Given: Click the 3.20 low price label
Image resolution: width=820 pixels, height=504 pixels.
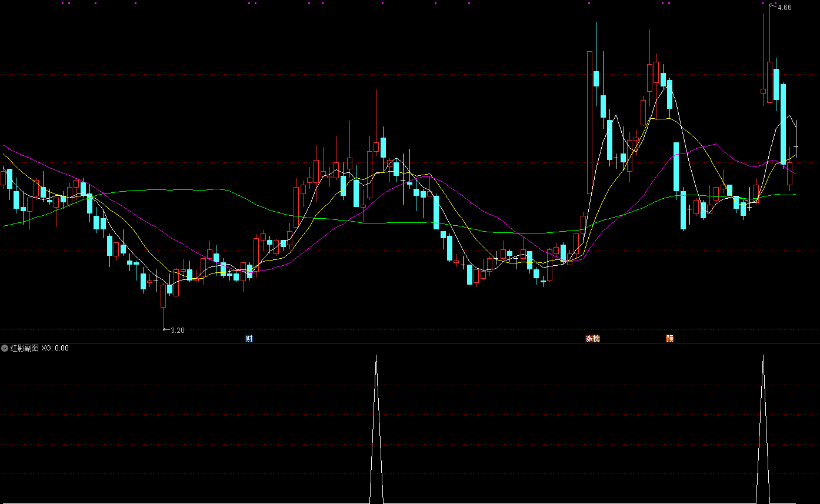Looking at the screenshot, I should 177,331.
